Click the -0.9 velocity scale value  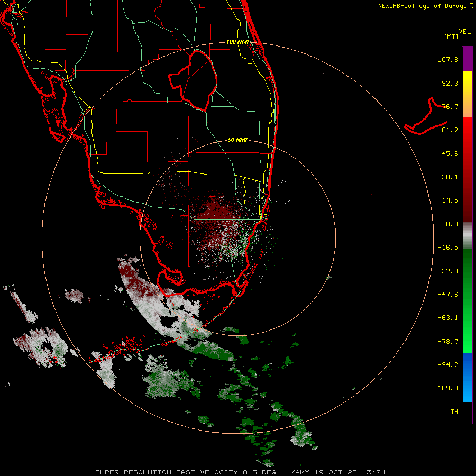[450, 224]
